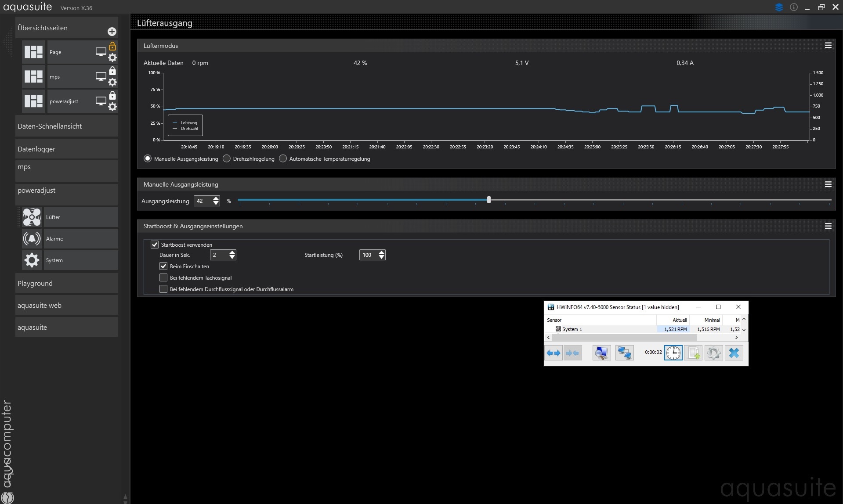Open settings gear for poweradjust overview
Image resolution: width=843 pixels, height=504 pixels.
pos(112,107)
